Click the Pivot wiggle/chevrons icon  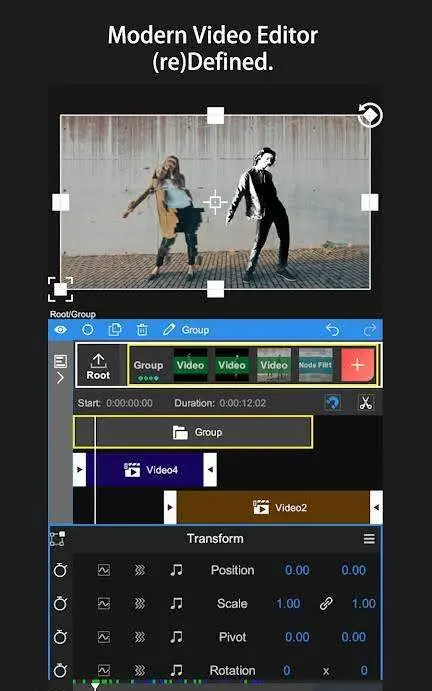click(140, 637)
